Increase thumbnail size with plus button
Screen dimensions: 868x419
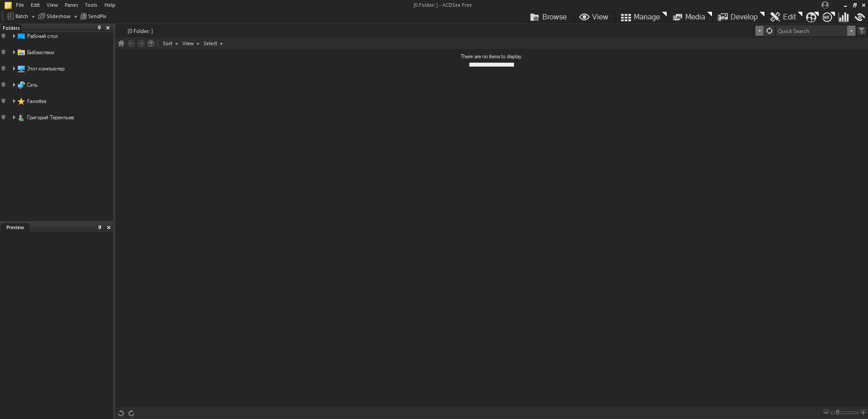coord(863,413)
